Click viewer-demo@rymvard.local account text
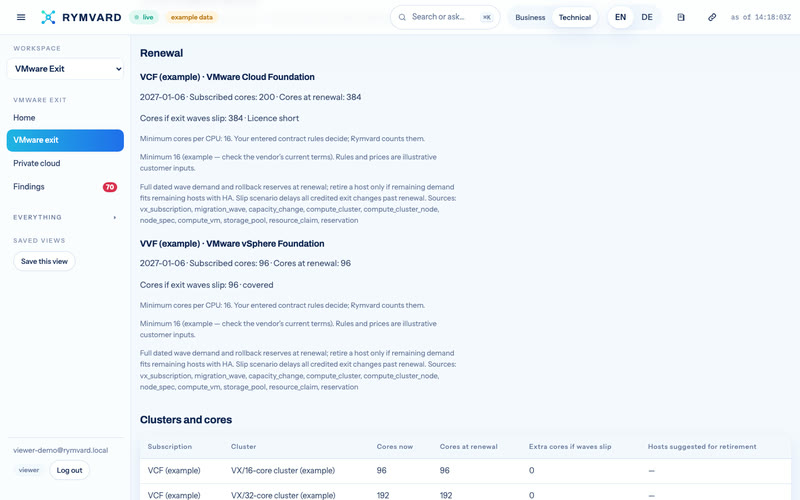Screen dimensions: 800x500 [61, 451]
